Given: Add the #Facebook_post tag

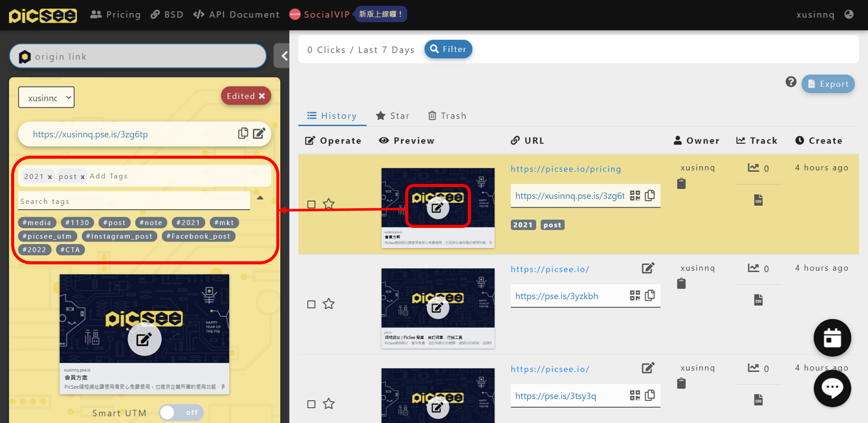Looking at the screenshot, I should point(199,236).
